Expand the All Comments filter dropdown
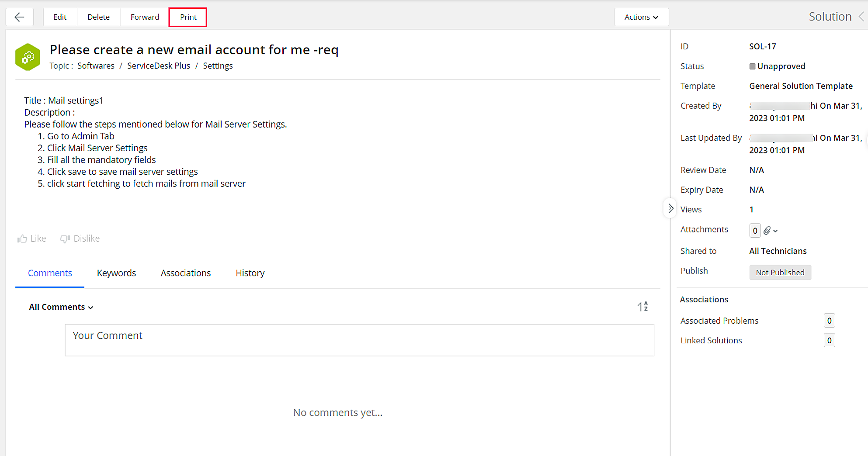868x456 pixels. click(x=61, y=307)
